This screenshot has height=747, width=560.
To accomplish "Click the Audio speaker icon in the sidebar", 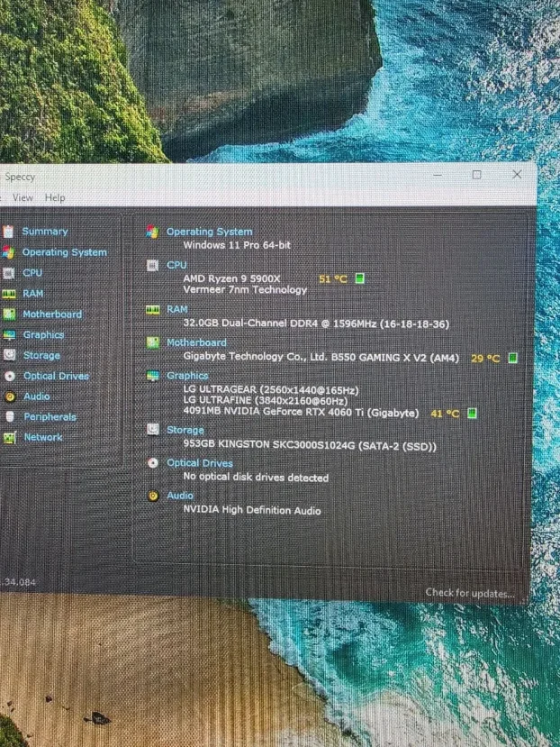I will tap(10, 396).
